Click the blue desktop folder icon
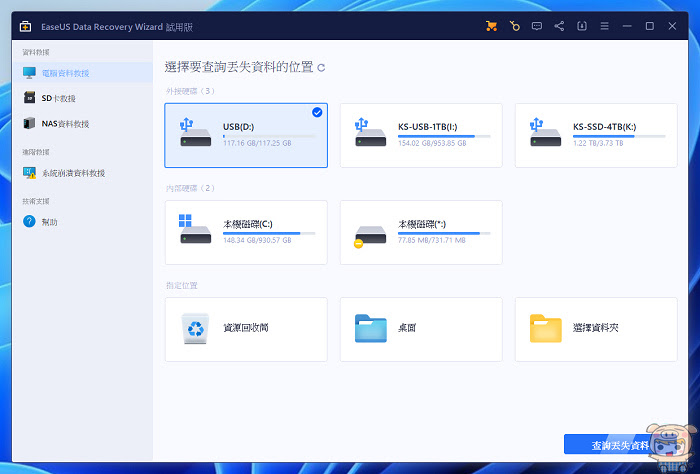 tap(371, 328)
